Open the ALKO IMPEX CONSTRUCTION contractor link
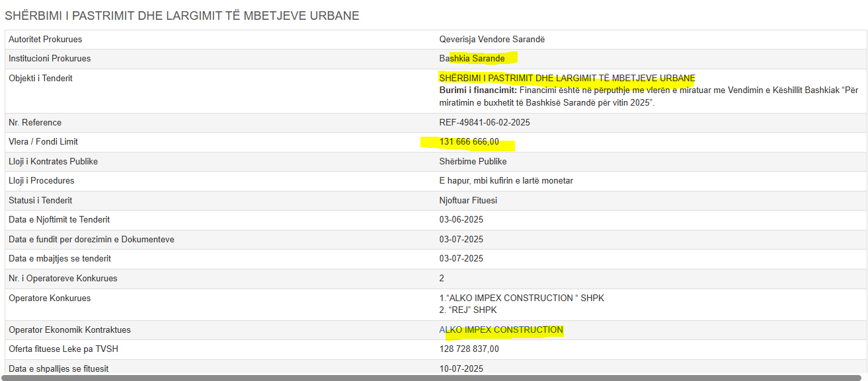This screenshot has width=868, height=381. [x=501, y=329]
